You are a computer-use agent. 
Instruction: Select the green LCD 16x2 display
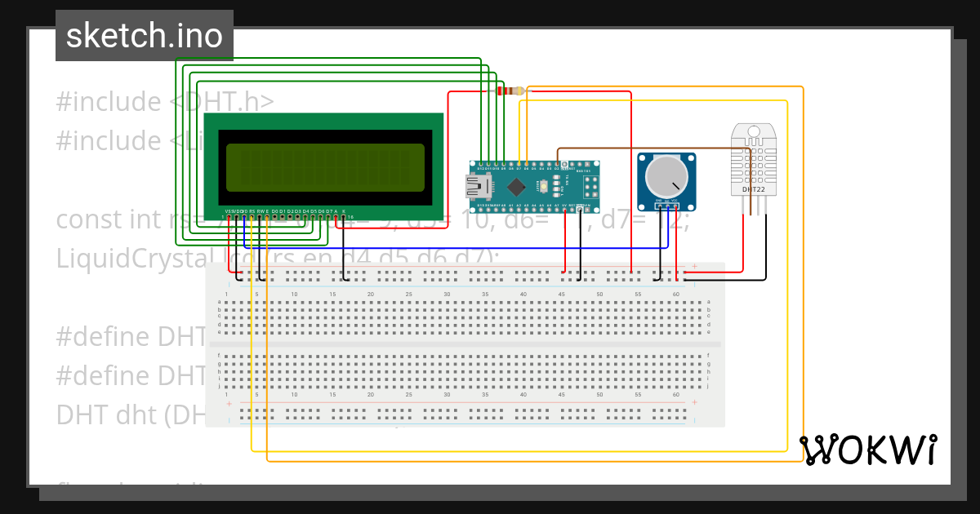[x=323, y=168]
